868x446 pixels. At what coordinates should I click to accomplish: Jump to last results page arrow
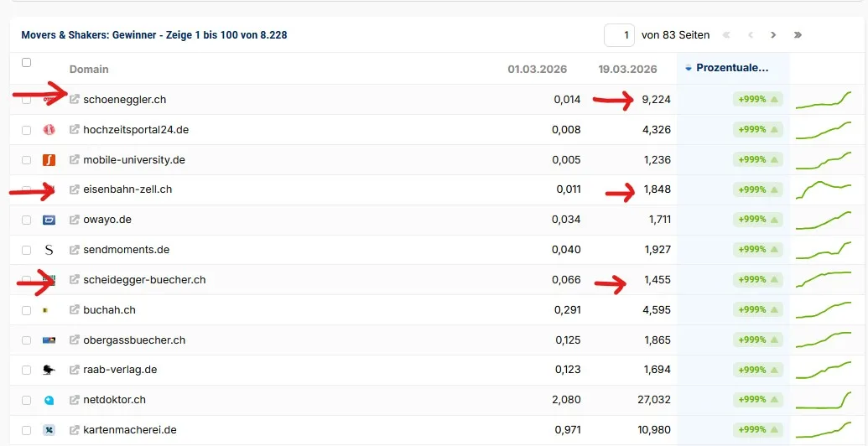click(x=798, y=35)
